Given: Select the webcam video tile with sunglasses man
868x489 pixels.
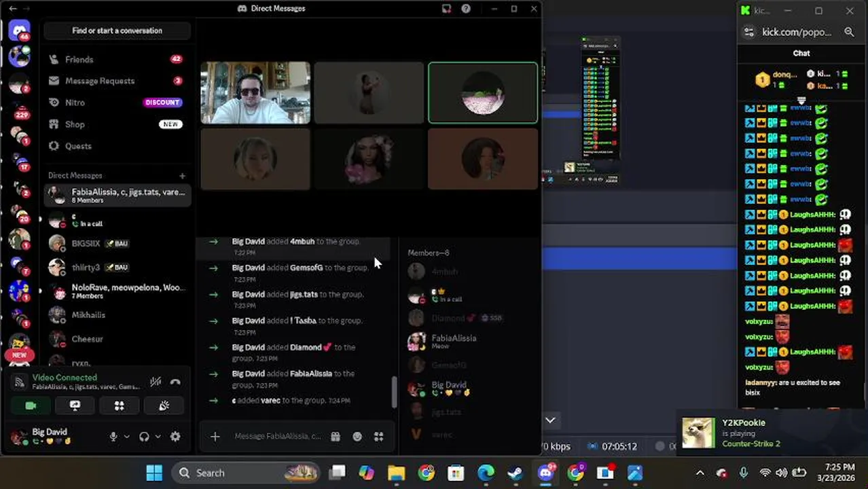Looking at the screenshot, I should (255, 93).
